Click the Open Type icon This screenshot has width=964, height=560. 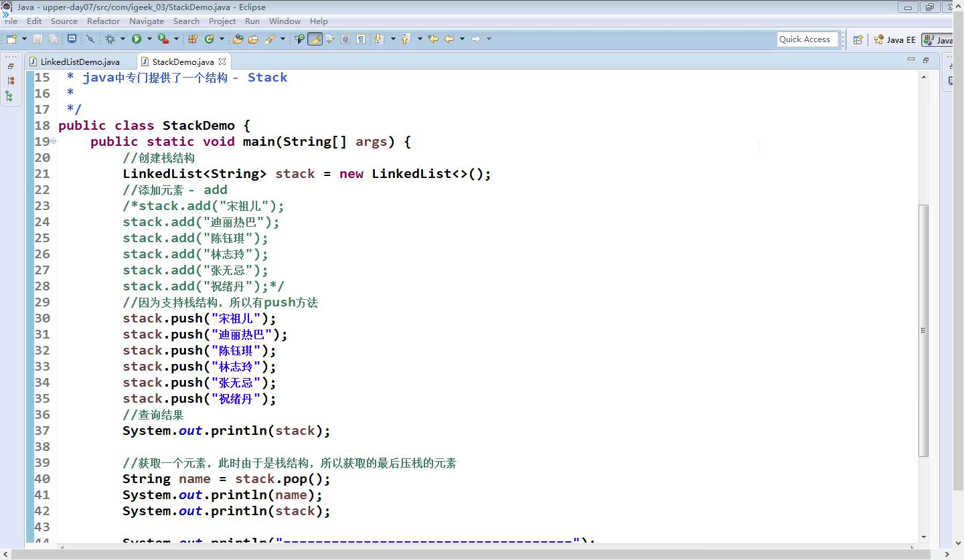click(238, 39)
